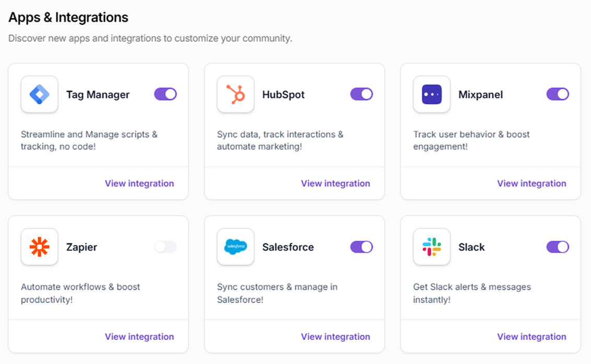
Task: Click the Mixpanel card title
Action: 480,95
